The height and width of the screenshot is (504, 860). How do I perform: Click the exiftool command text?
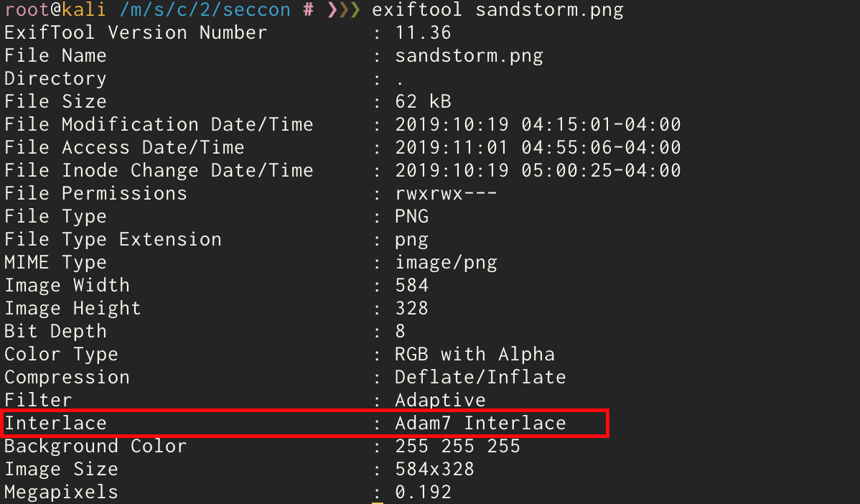coord(417,10)
